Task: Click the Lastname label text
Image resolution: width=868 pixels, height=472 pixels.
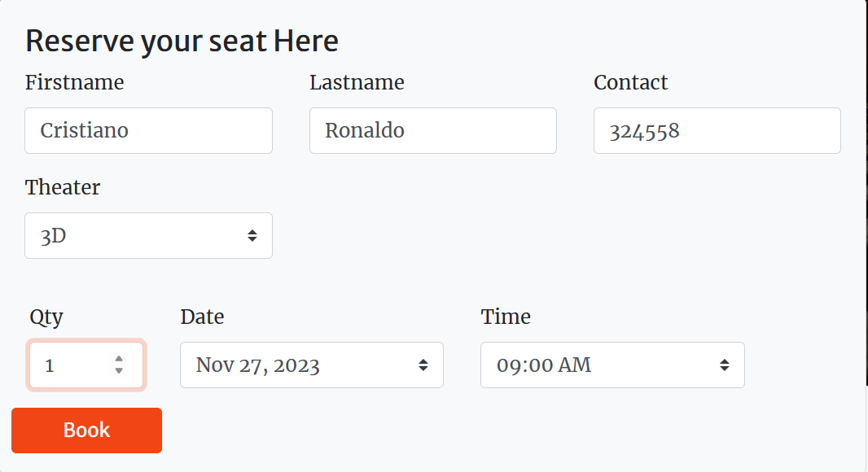Action: point(357,83)
